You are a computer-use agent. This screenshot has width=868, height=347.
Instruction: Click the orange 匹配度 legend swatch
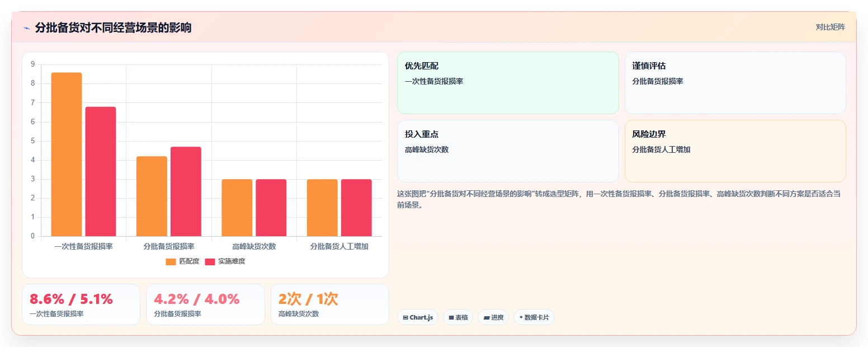pos(171,261)
